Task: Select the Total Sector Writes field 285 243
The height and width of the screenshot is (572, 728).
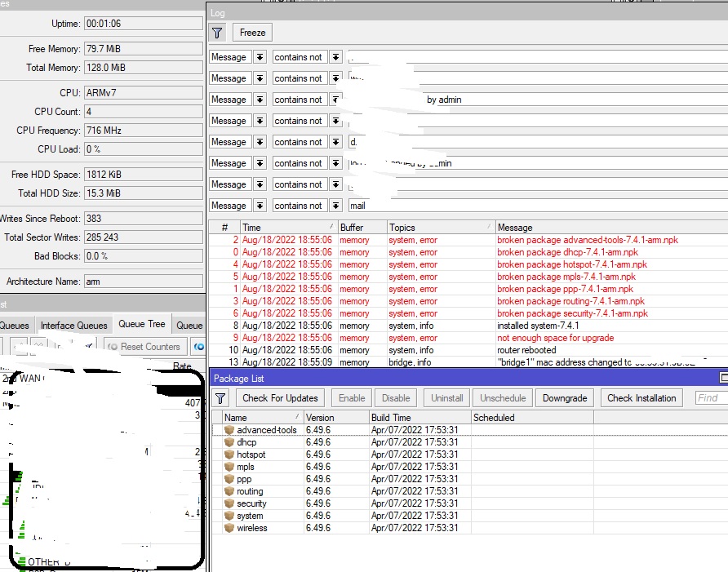Action: click(144, 237)
